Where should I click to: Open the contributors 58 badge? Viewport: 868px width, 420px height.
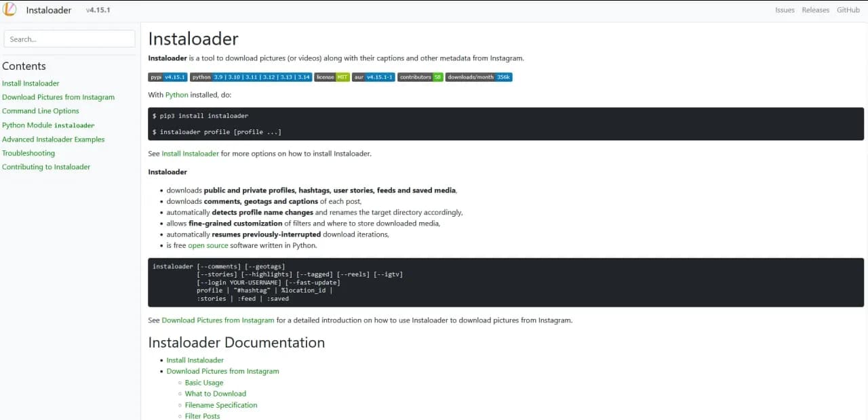click(x=420, y=77)
